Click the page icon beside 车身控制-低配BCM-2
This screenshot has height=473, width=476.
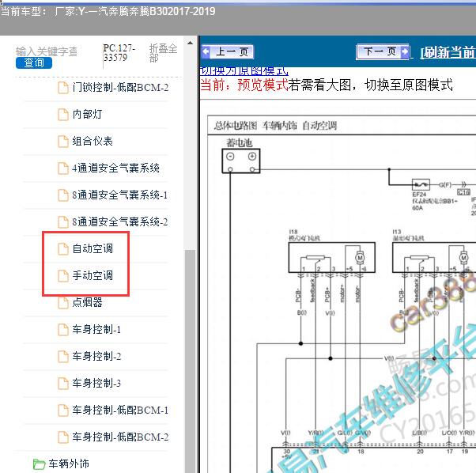(x=63, y=437)
